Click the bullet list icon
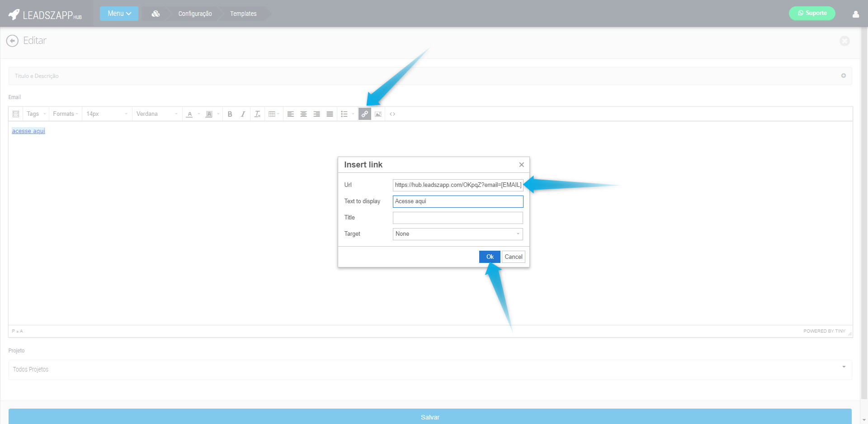 point(344,114)
